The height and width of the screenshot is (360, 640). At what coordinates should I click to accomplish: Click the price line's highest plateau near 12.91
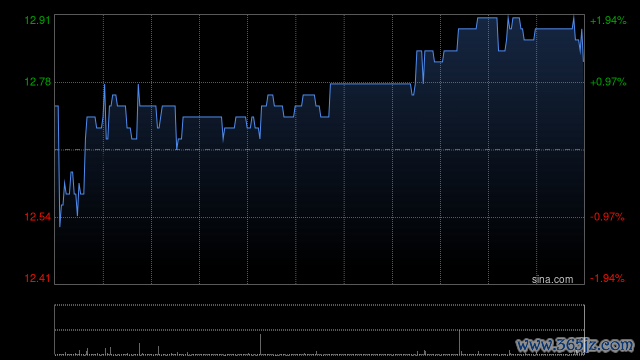pyautogui.click(x=487, y=18)
